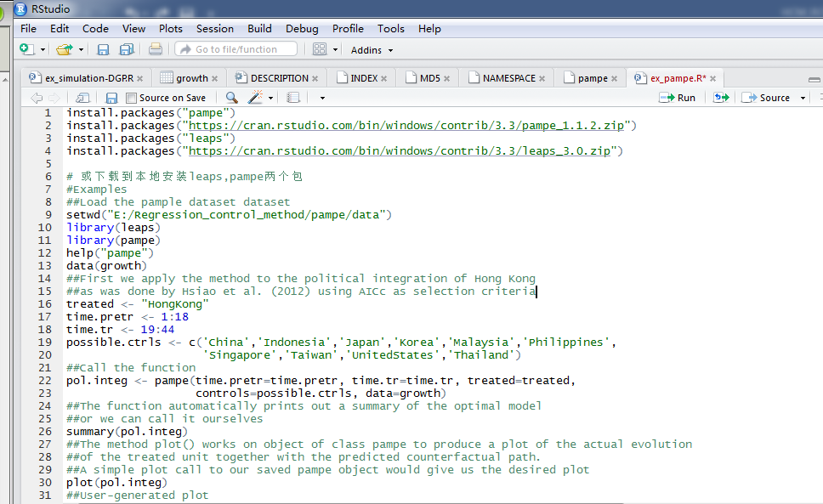Viewport: 823px width, 504px height.
Task: Open the New File dropdown arrow
Action: pyautogui.click(x=43, y=50)
